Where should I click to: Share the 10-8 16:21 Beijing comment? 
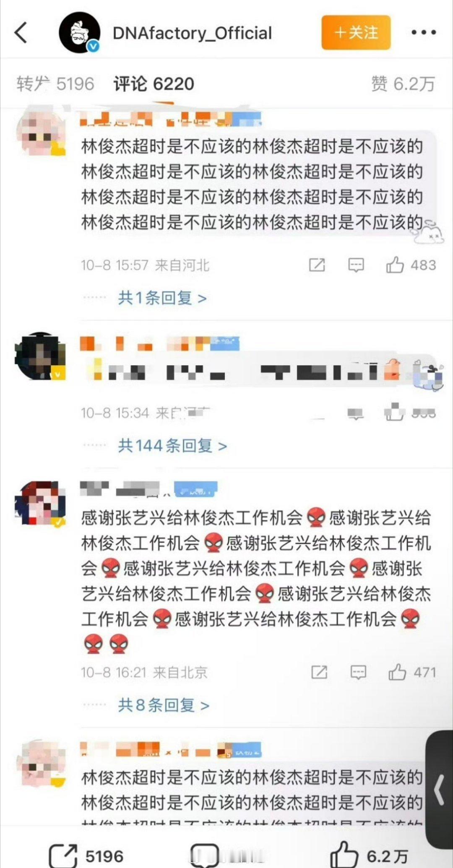click(319, 673)
